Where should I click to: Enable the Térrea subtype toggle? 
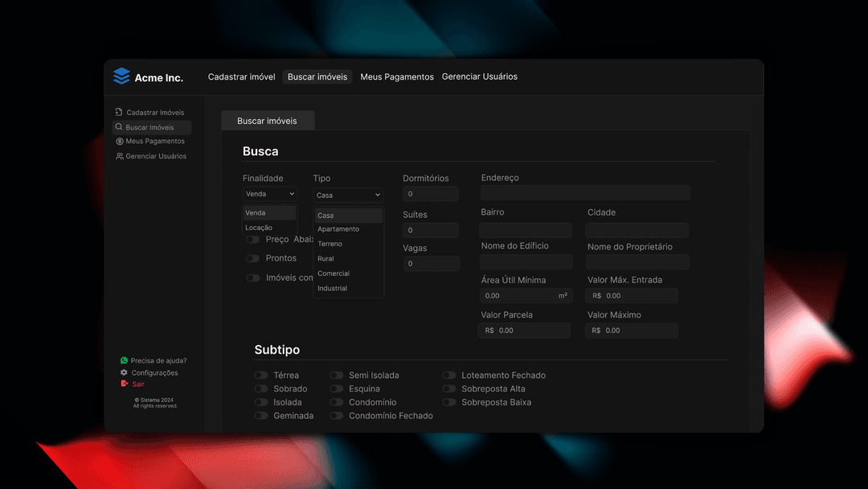tap(261, 376)
